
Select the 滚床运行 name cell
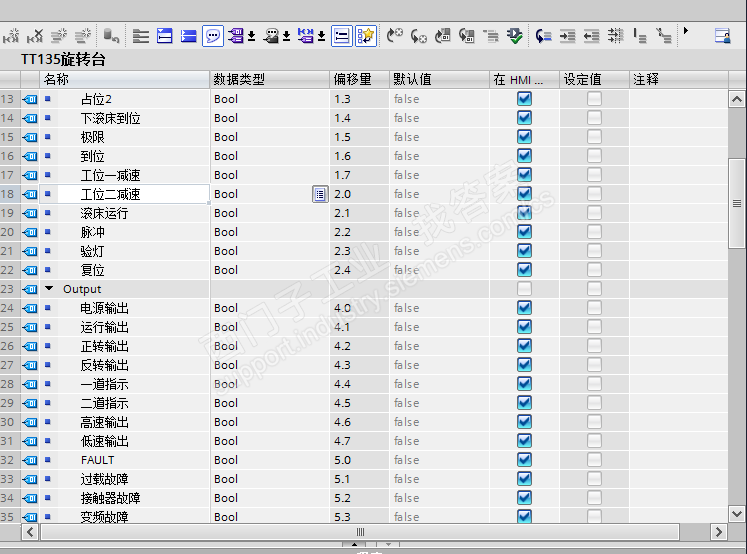point(125,213)
